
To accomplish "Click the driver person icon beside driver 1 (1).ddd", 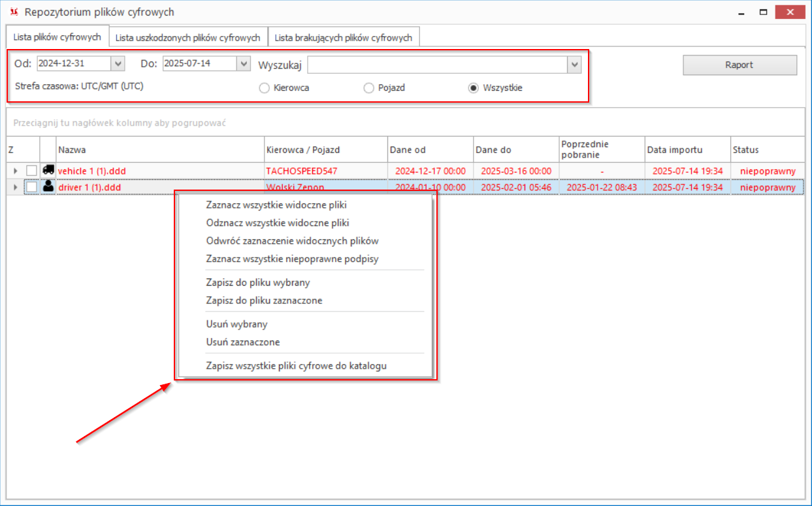I will [x=48, y=187].
